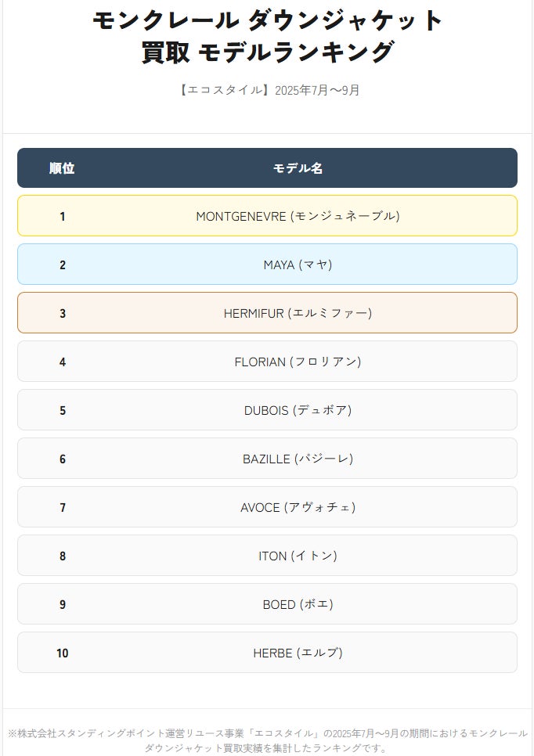Click rank number 3 in the bronze row
This screenshot has height=756, width=534.
(62, 313)
